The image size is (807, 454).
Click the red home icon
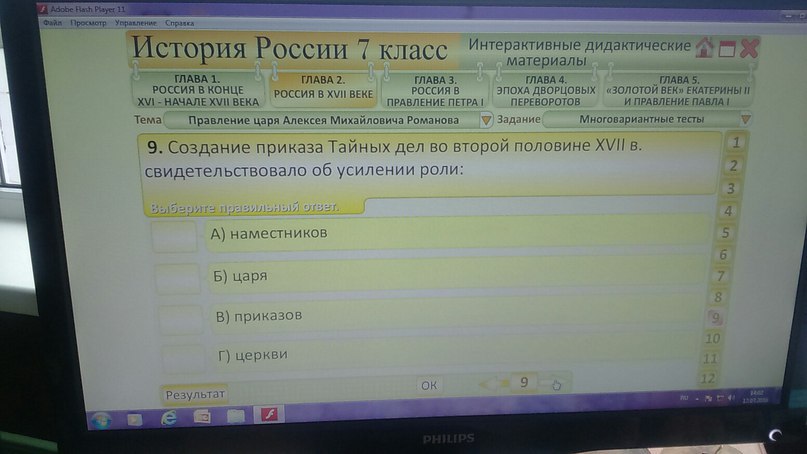705,47
